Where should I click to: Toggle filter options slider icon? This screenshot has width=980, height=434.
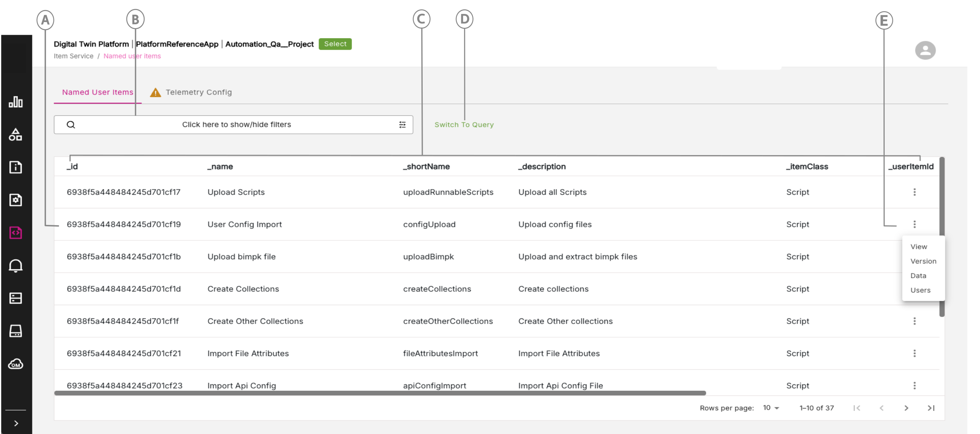pyautogui.click(x=402, y=125)
